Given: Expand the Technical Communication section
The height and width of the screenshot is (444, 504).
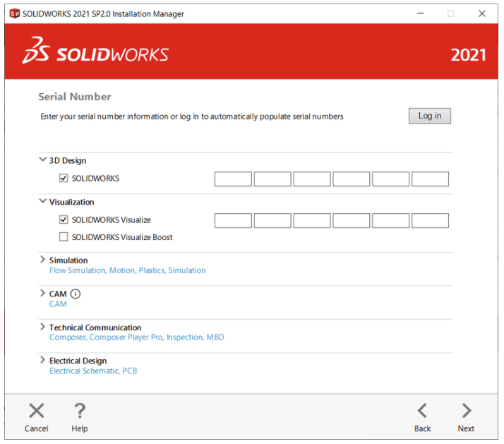Looking at the screenshot, I should point(42,327).
